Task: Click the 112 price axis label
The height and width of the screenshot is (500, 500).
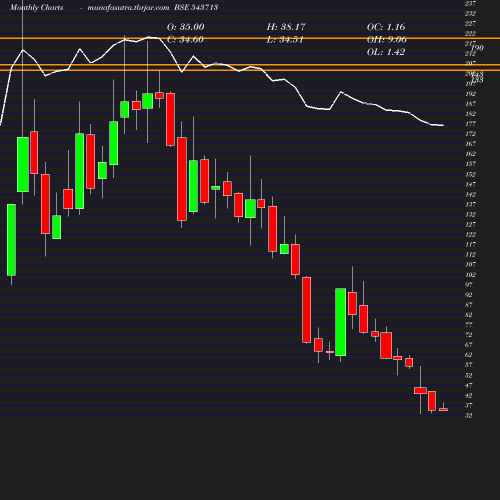Action: tap(470, 254)
